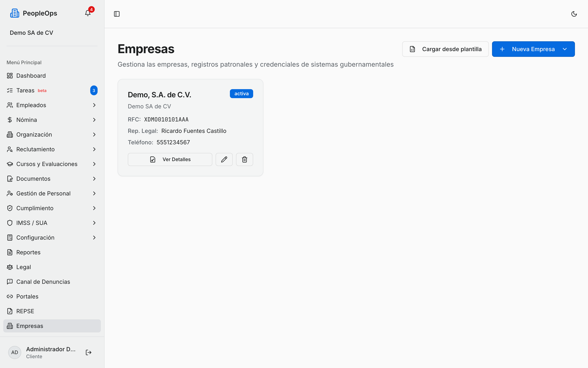Click the AD user avatar
Viewport: 588px width, 368px height.
point(14,352)
